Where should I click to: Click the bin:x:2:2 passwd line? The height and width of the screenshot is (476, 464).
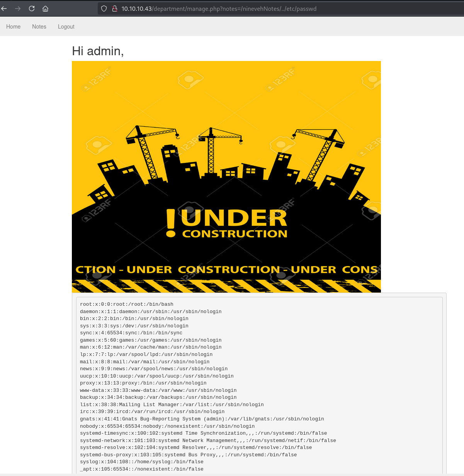click(x=134, y=318)
